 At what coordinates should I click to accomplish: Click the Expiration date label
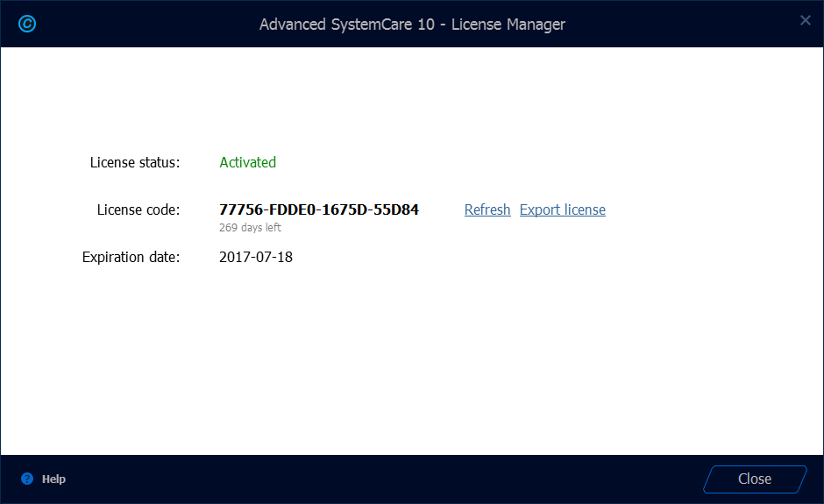pos(131,257)
